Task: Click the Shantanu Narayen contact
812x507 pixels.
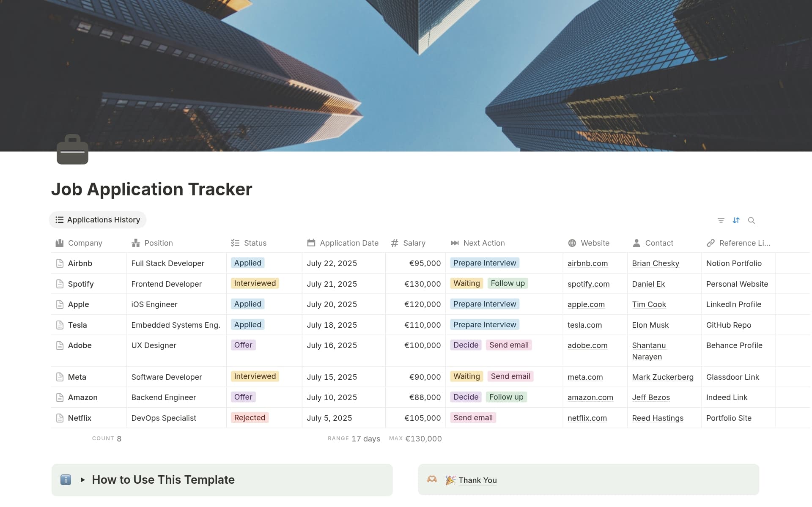Action: [x=649, y=351]
